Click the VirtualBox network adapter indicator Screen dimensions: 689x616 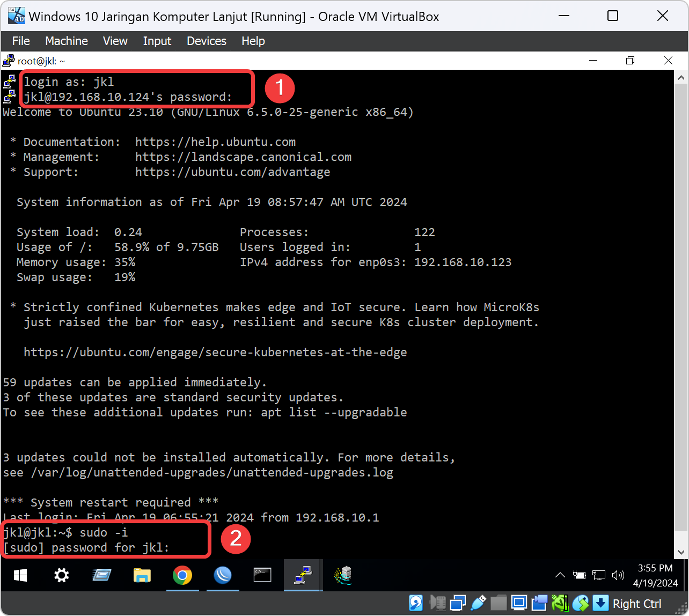pyautogui.click(x=458, y=604)
